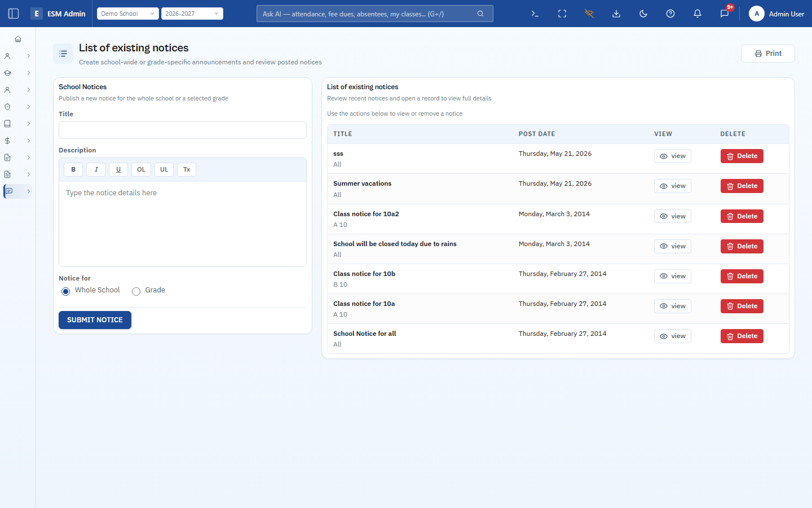Switch to dark mode with moon icon
Screen dimensions: 812x508
pos(643,14)
